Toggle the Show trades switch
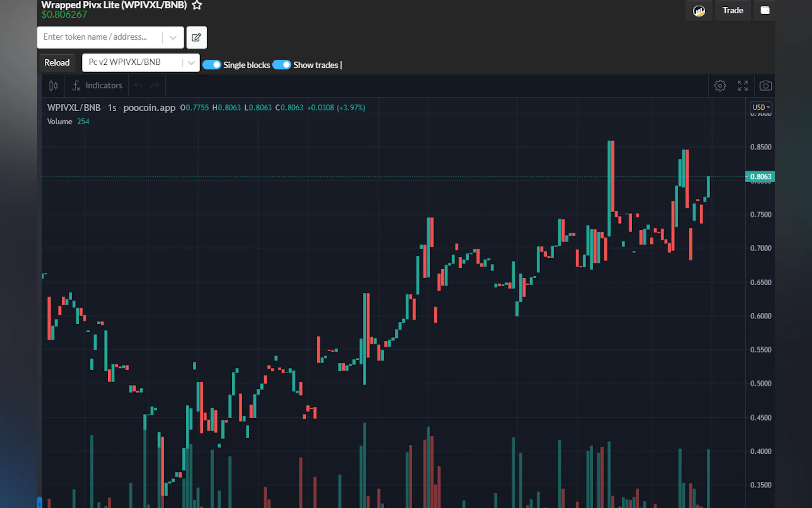The height and width of the screenshot is (508, 812). coord(281,65)
